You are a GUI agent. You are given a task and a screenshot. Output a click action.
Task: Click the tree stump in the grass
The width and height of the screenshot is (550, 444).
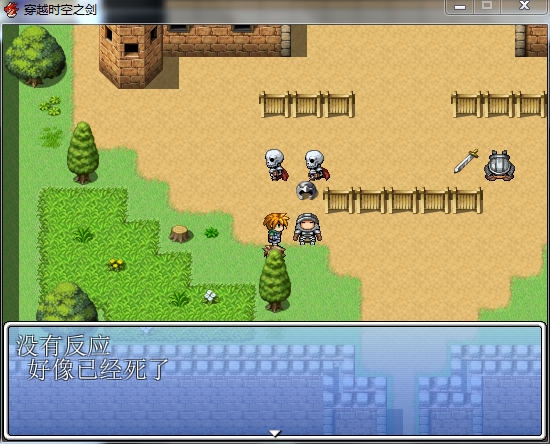point(180,234)
